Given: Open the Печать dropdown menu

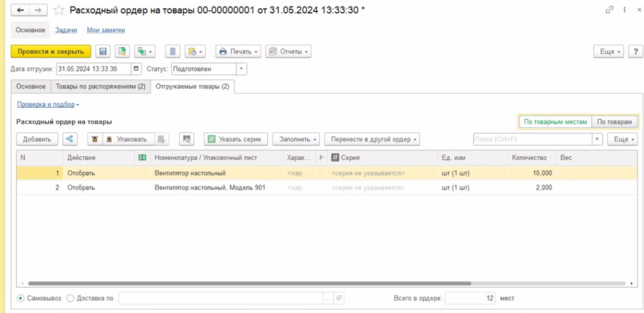Looking at the screenshot, I should point(238,52).
